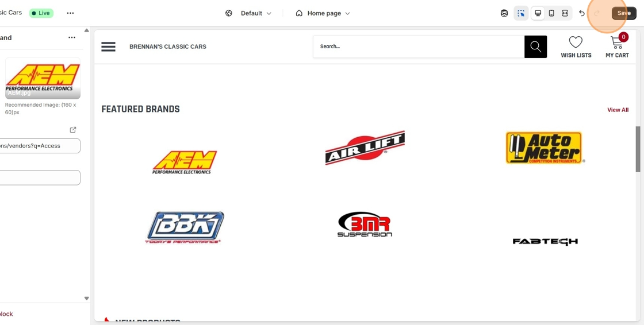Click the empty input field below link
The image size is (644, 325).
[x=40, y=177]
